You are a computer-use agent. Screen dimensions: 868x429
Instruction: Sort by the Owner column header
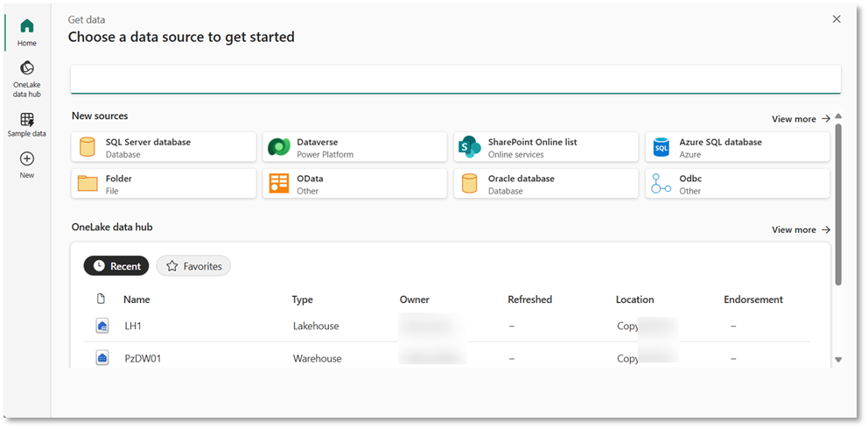point(415,299)
